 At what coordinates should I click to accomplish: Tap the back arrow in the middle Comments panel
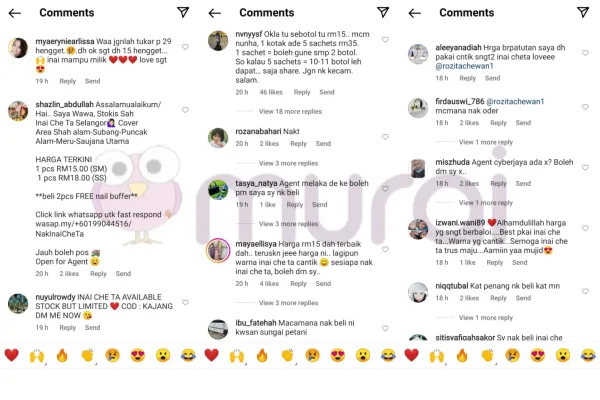coord(215,13)
